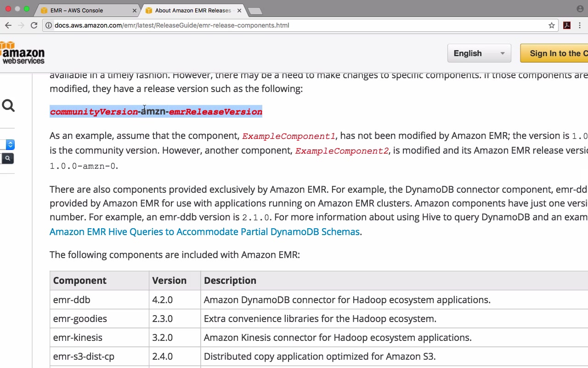Click the Amazon Kinesis connector description
Screen dimensions: 588x368
point(338,338)
